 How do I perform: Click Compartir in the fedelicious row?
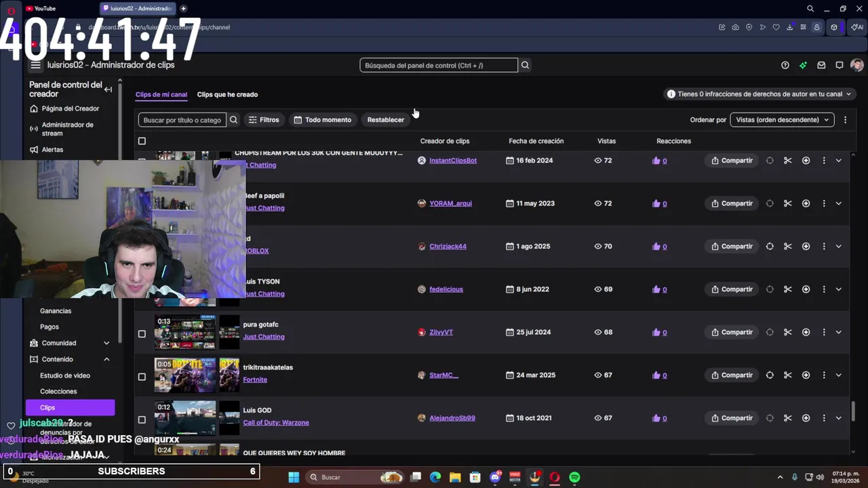732,289
